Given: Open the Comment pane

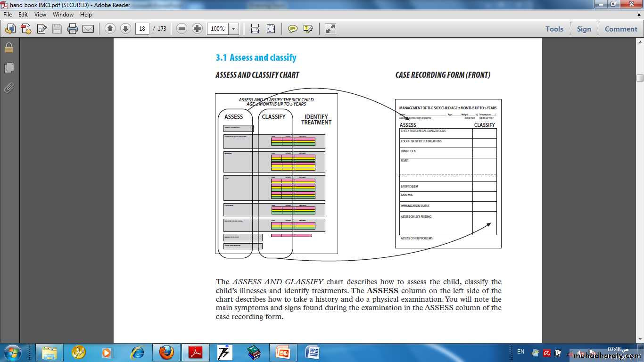Looking at the screenshot, I should [x=621, y=29].
